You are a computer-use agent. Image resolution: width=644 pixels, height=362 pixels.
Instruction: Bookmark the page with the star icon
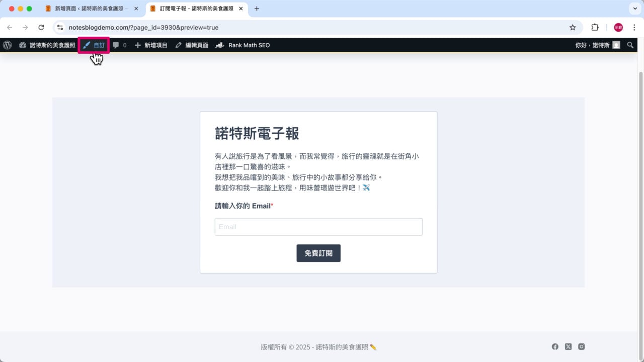tap(573, 27)
